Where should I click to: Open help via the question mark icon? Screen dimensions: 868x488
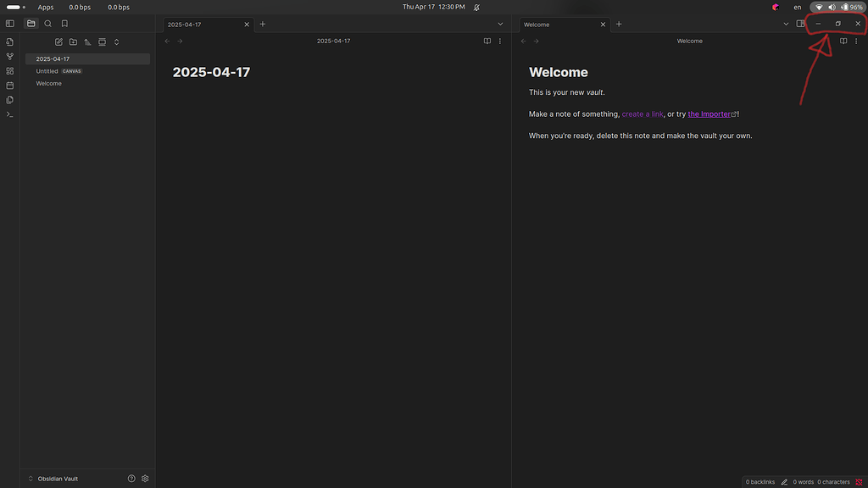[131, 478]
